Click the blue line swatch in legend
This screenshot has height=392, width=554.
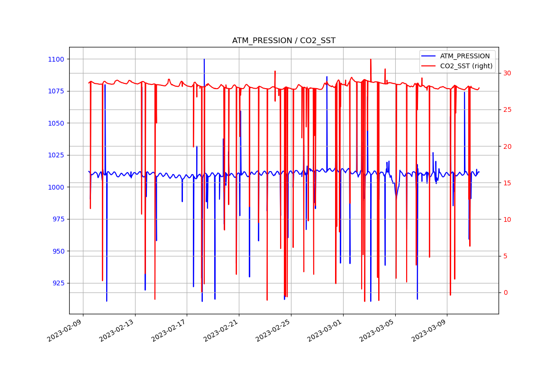point(429,56)
